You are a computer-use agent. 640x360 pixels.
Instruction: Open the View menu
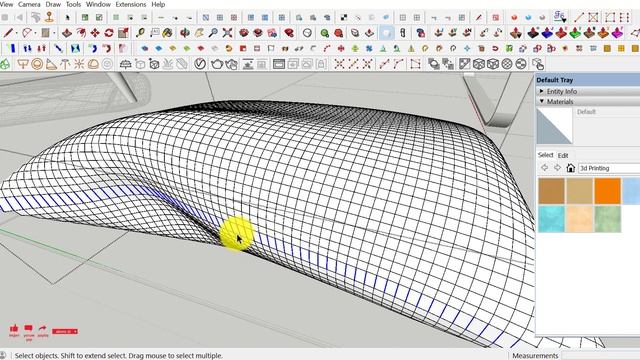click(x=6, y=4)
